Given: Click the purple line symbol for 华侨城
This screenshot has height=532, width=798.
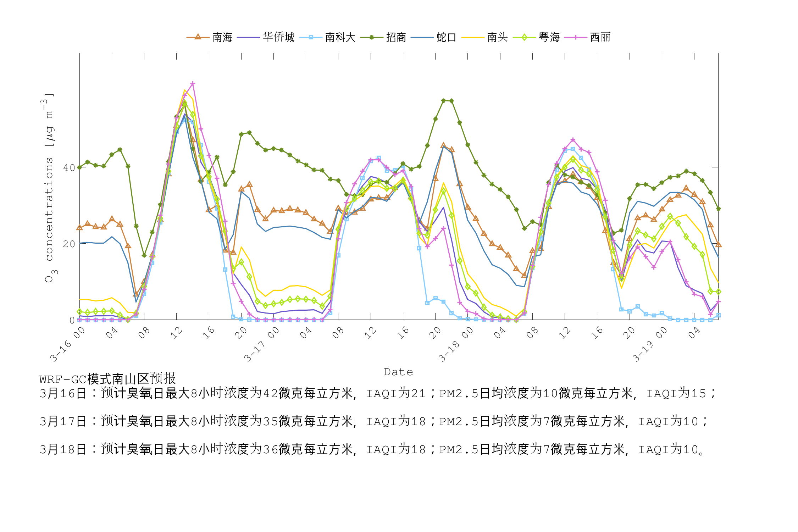Looking at the screenshot, I should click(x=248, y=37).
